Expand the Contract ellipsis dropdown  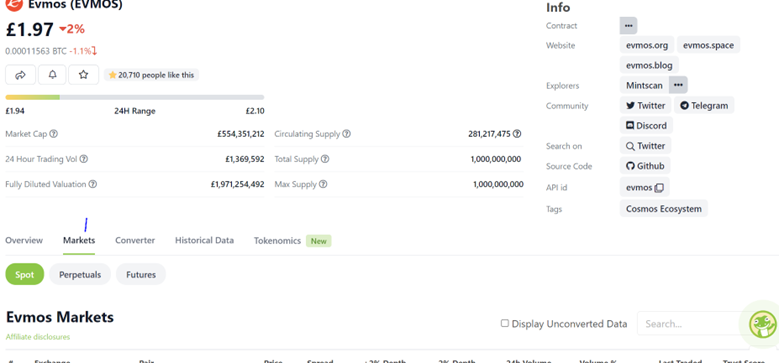(628, 25)
